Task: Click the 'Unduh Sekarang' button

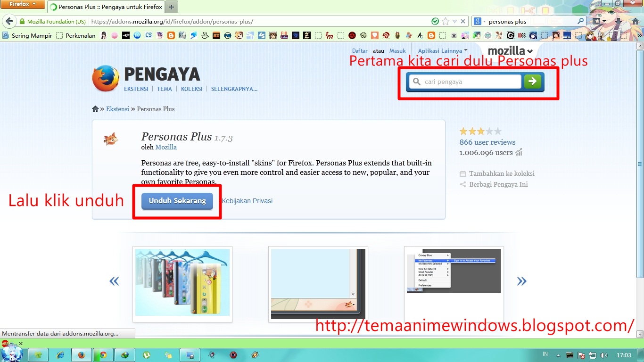Action: coord(177,201)
